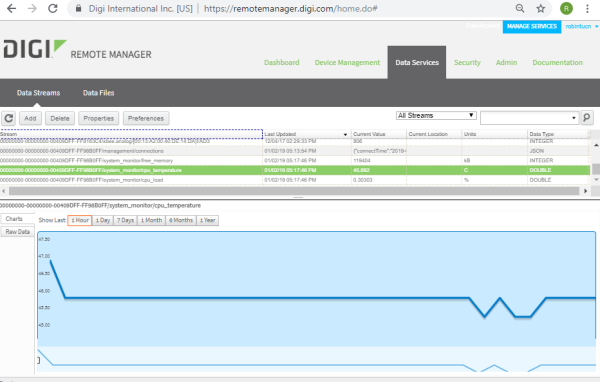Reload the browser page
600x382 pixels.
point(53,8)
